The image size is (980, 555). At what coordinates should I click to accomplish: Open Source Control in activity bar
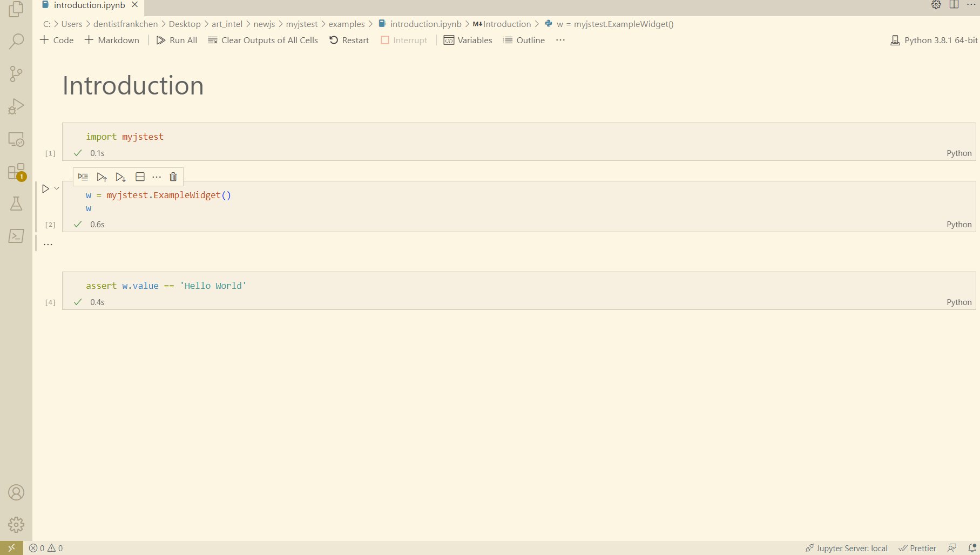click(x=16, y=73)
